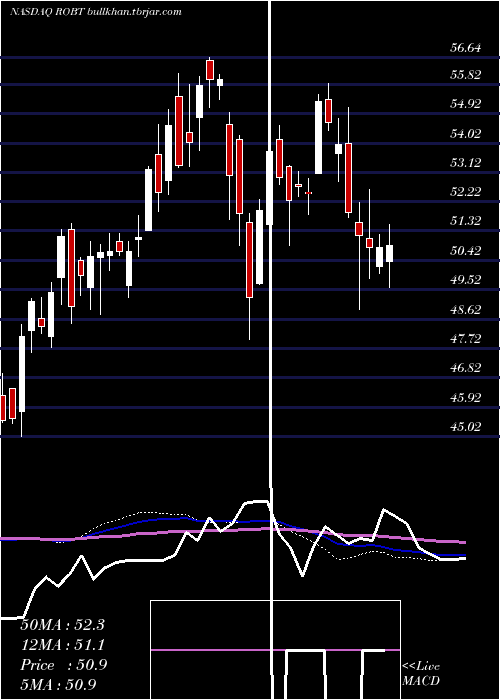Click the 45.02 price axis label
The width and height of the screenshot is (500, 700).
[466, 427]
